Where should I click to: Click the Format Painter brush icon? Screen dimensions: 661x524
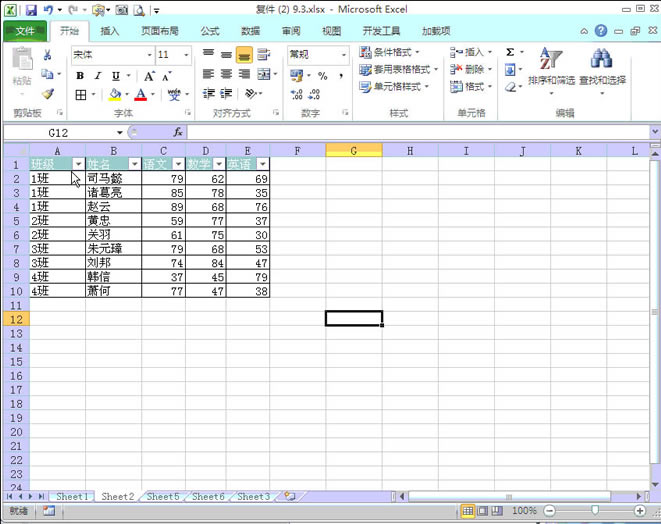(x=48, y=94)
